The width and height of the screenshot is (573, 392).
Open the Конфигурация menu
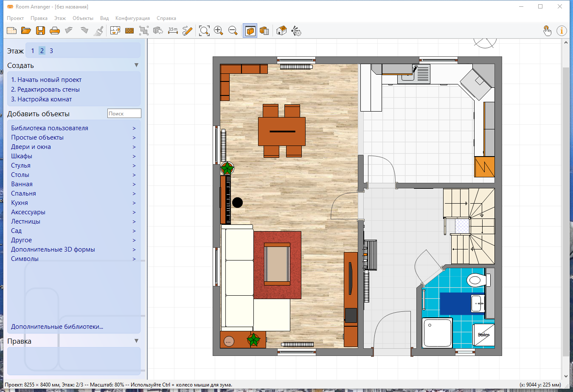(132, 18)
